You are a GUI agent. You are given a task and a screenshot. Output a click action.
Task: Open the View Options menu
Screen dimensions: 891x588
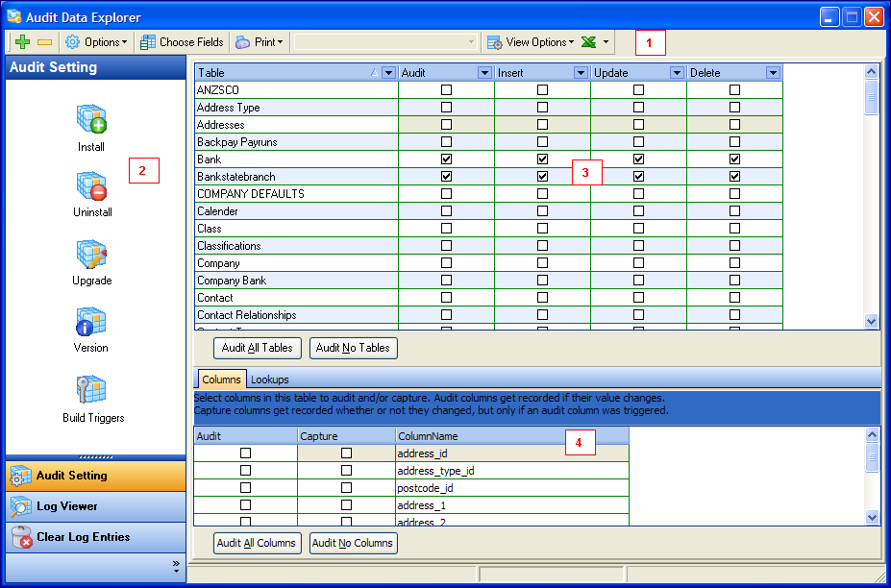pyautogui.click(x=531, y=42)
